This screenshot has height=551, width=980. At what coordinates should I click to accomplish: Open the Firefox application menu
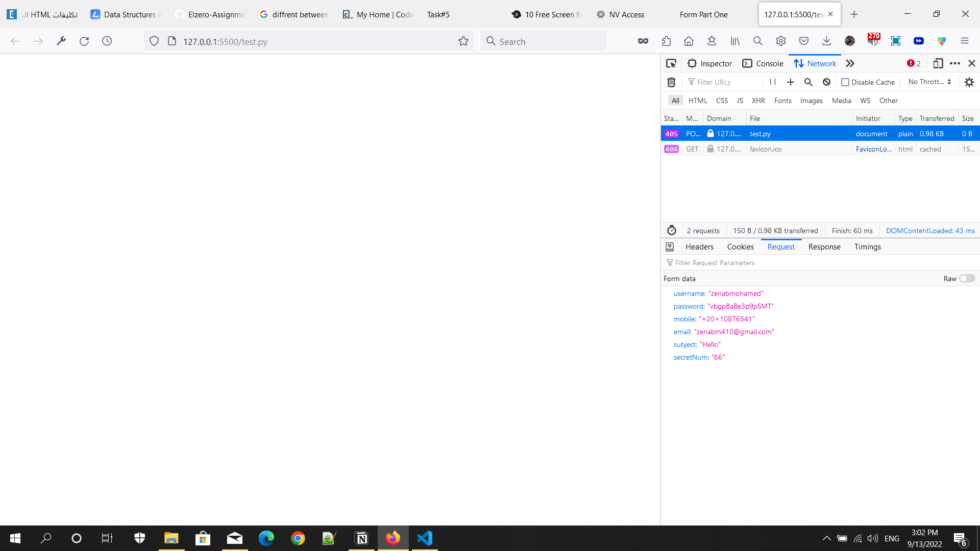tap(965, 41)
